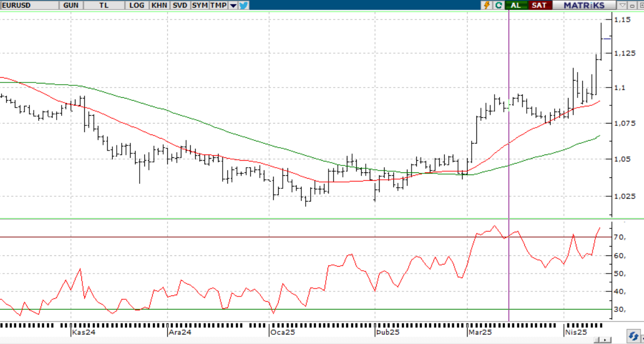The width and height of the screenshot is (644, 344).
Task: Click the 50 level RSI axis label
Action: click(620, 274)
